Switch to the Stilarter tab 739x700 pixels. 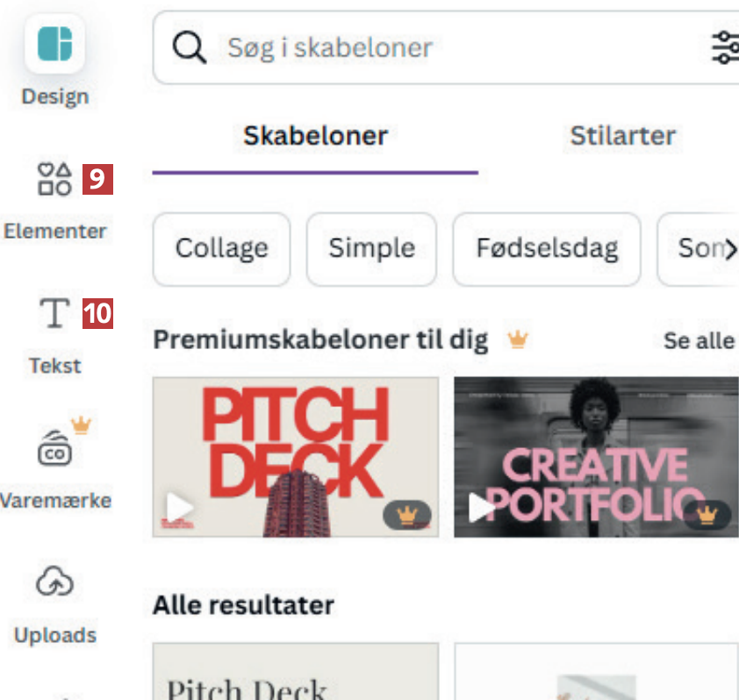click(622, 136)
